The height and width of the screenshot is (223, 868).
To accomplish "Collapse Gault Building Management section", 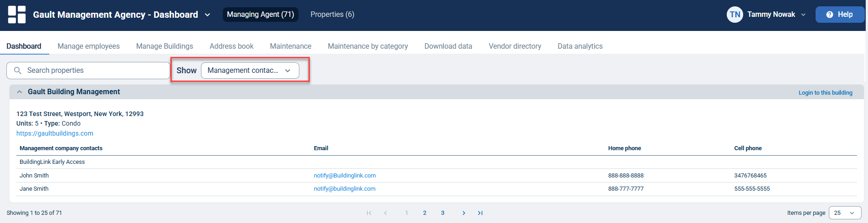I will (x=20, y=92).
